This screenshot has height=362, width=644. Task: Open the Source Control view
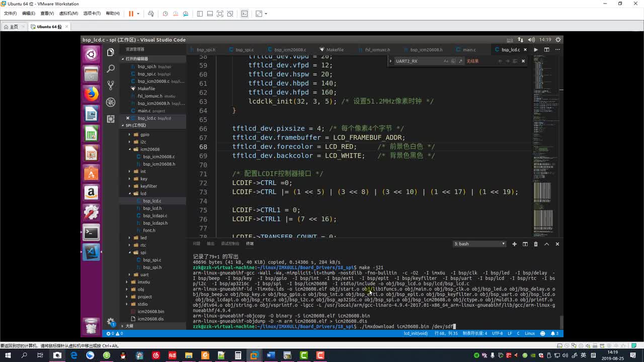(x=111, y=85)
